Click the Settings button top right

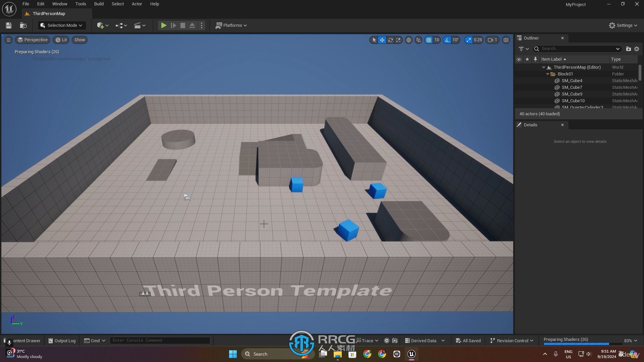click(x=624, y=25)
